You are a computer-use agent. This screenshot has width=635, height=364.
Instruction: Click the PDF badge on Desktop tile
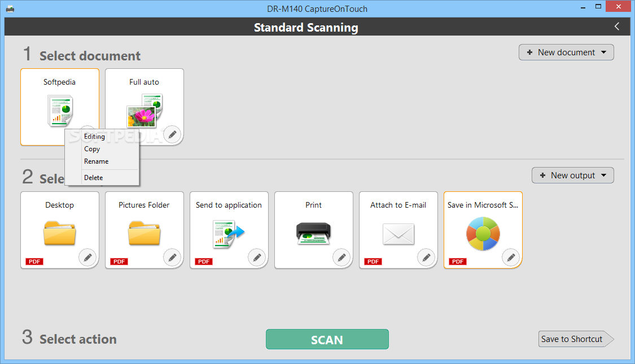tap(34, 261)
